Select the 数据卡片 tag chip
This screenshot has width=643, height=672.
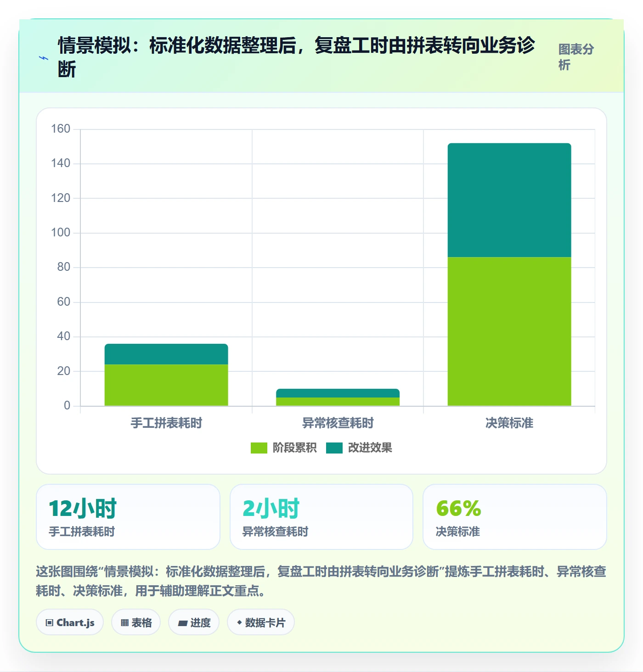(261, 622)
